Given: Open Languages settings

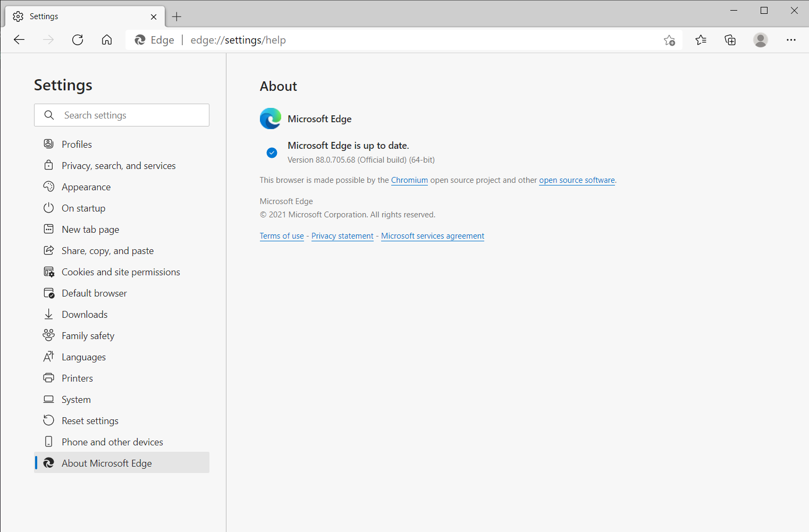Looking at the screenshot, I should [x=122, y=357].
